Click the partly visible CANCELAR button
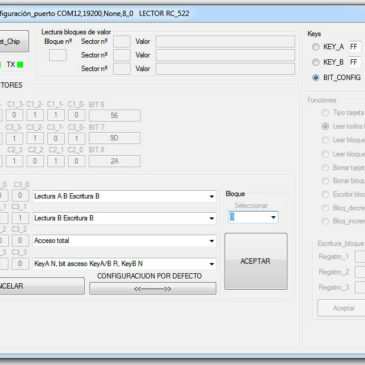The width and height of the screenshot is (365, 365). pyautogui.click(x=42, y=286)
